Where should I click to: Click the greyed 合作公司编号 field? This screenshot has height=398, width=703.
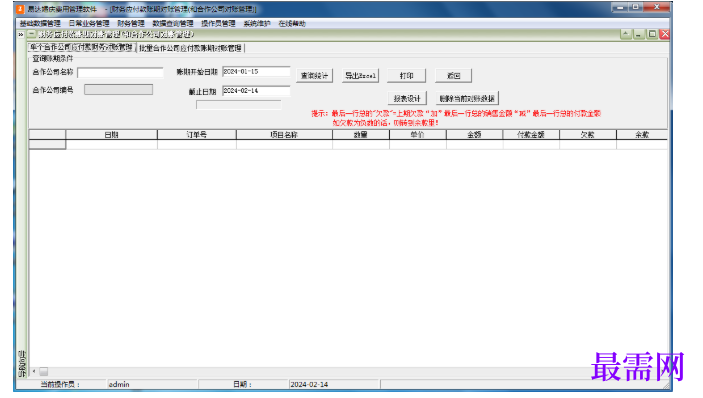(118, 90)
